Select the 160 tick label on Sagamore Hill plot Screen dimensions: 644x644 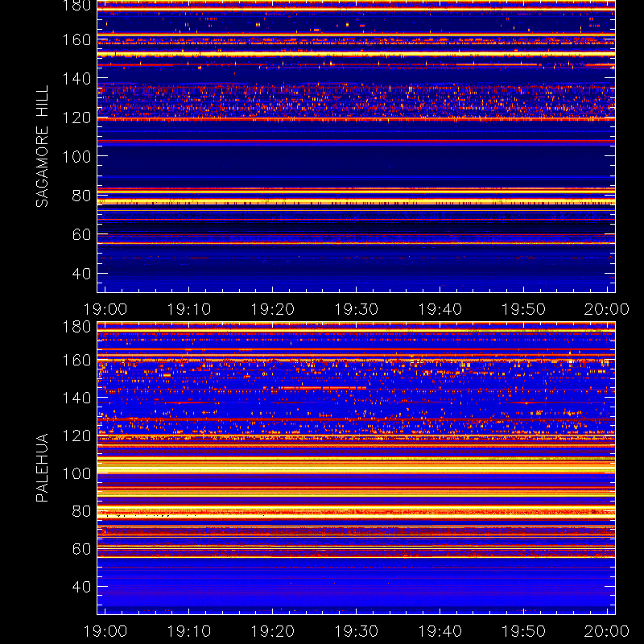76,40
